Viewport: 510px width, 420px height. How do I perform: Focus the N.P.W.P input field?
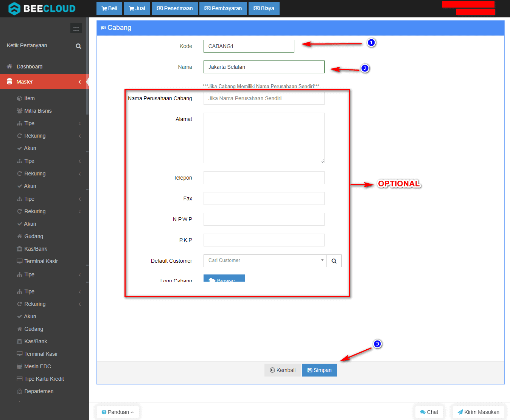[264, 219]
